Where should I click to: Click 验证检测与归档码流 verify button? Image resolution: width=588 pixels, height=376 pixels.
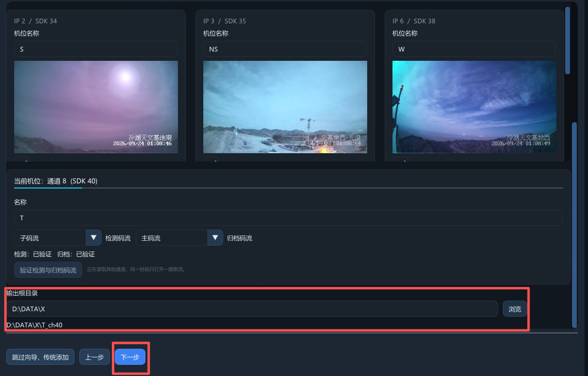coord(48,270)
